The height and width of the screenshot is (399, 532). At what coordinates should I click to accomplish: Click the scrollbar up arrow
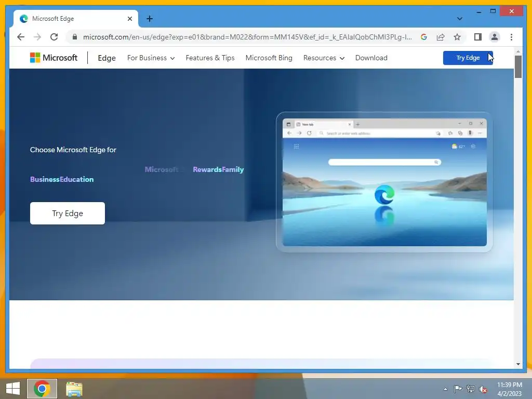point(518,51)
